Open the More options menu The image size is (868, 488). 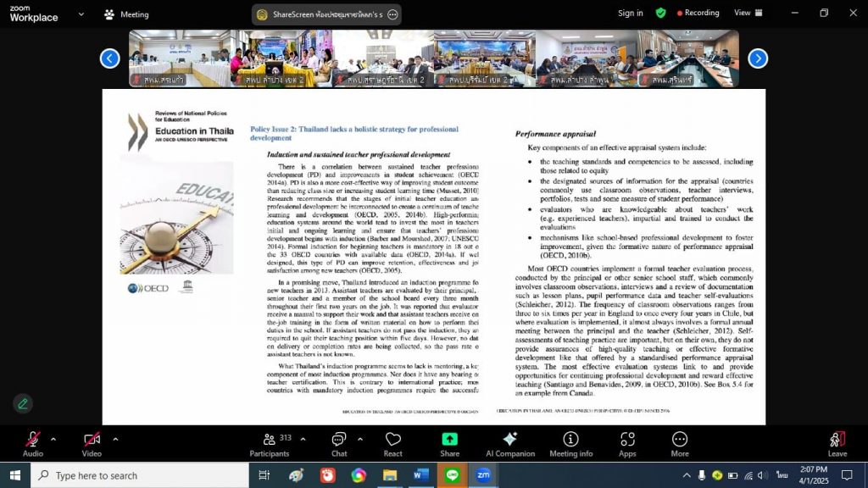click(680, 444)
